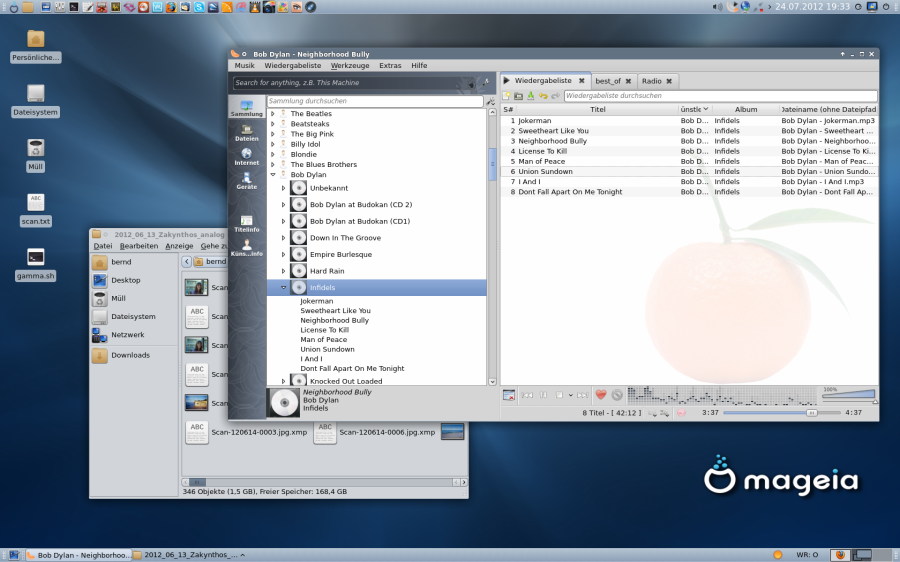Open gamma.sh desktop icon
The height and width of the screenshot is (562, 900).
click(x=36, y=265)
